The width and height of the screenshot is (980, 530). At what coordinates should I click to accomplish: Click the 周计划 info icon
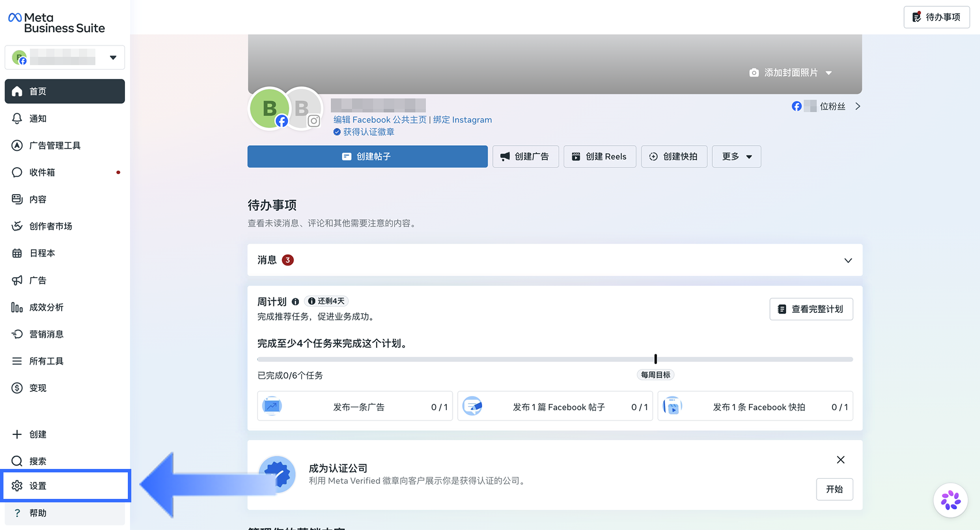295,302
